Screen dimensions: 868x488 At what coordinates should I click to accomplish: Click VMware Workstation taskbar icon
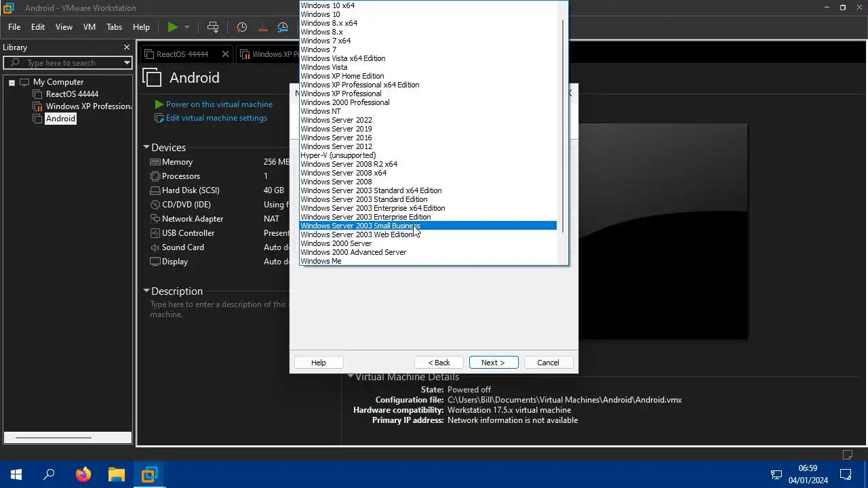coord(149,474)
